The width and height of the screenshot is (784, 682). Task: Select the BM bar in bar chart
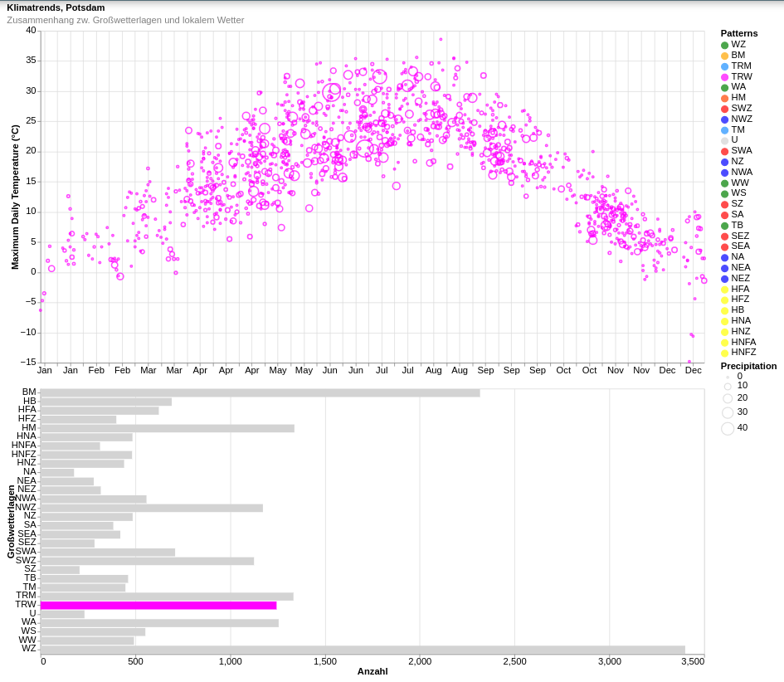coord(260,393)
